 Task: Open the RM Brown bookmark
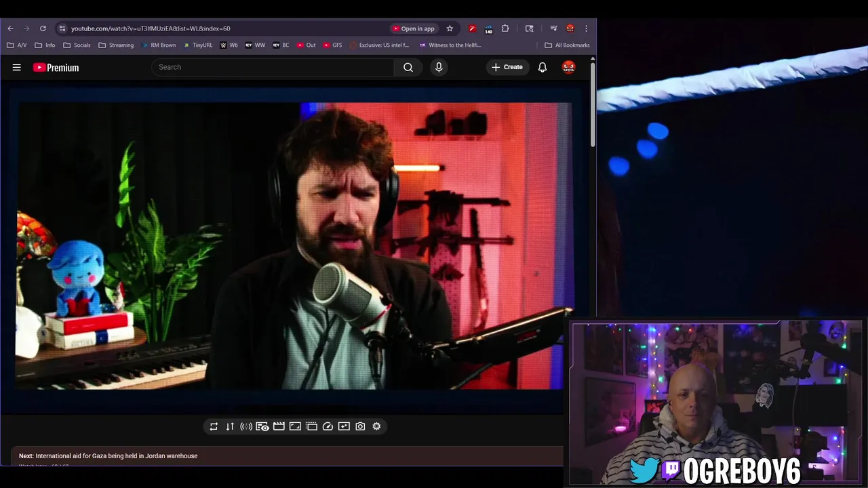click(159, 45)
